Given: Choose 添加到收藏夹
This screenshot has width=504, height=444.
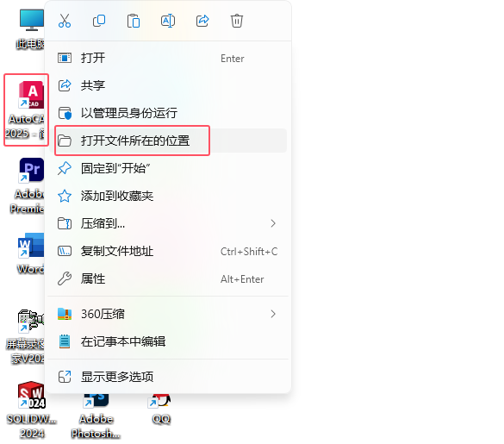Looking at the screenshot, I should point(168,196).
